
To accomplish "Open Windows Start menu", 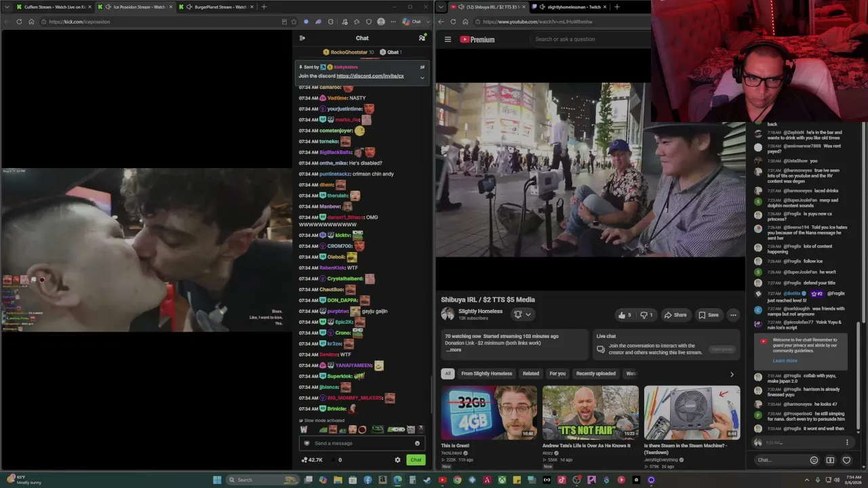I will [217, 480].
